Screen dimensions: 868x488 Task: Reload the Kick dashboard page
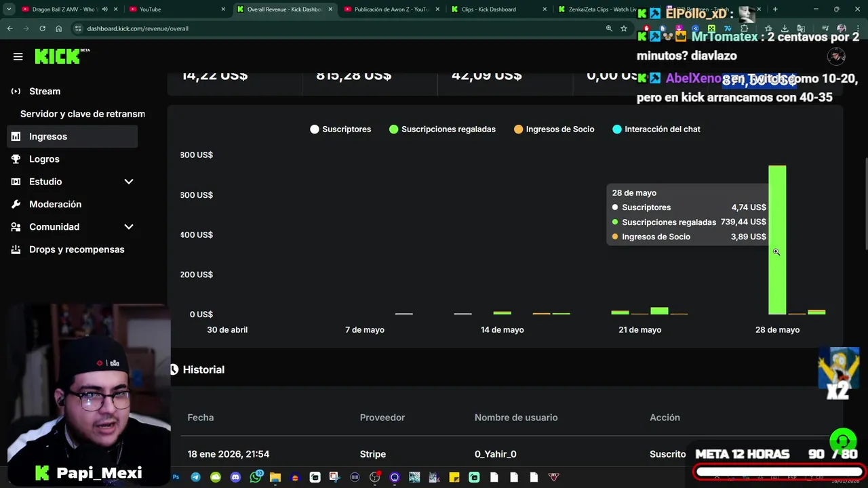42,28
